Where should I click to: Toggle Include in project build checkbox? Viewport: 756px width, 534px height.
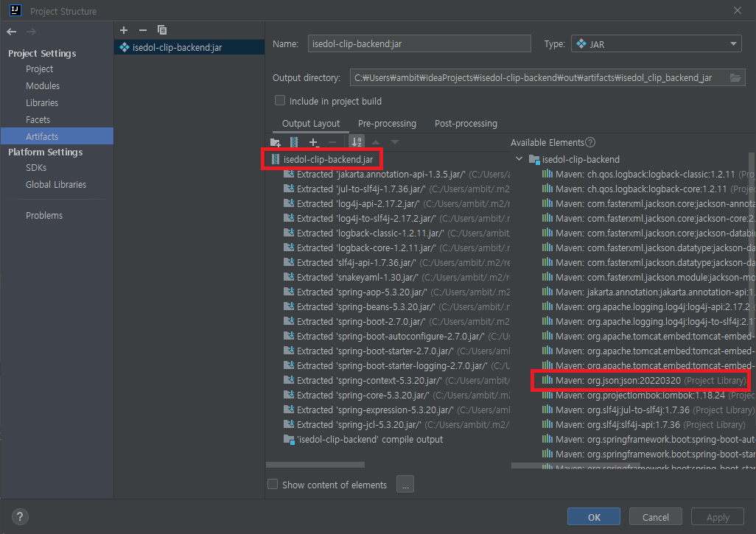[280, 100]
